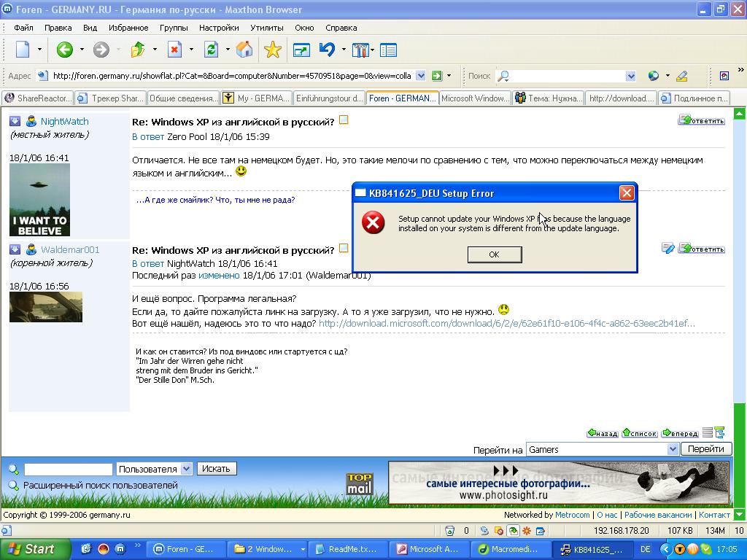This screenshot has width=747, height=560.
Task: Click the Перейти button
Action: pos(706,448)
